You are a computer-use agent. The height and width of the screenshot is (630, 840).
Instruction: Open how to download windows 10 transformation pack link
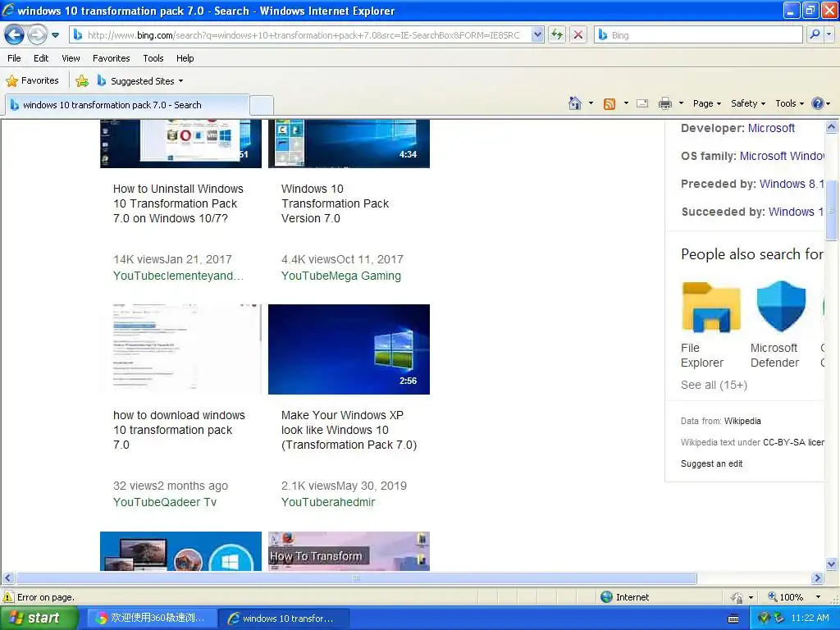179,430
